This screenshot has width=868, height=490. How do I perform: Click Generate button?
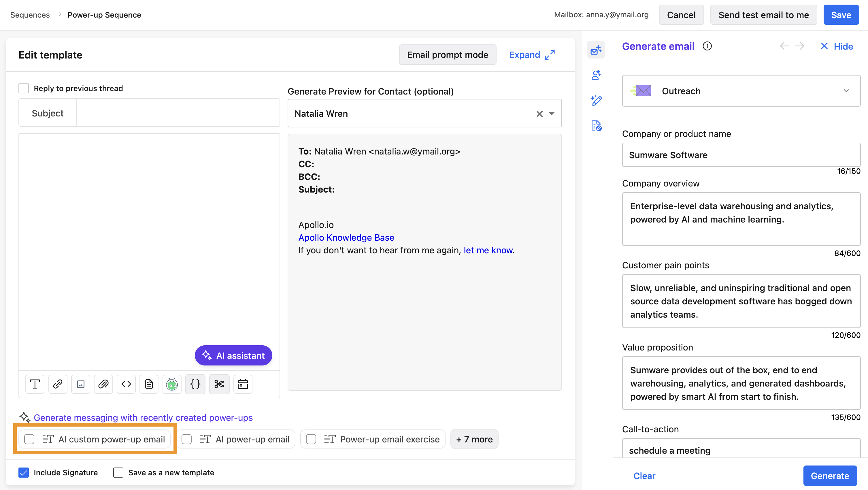tap(830, 476)
